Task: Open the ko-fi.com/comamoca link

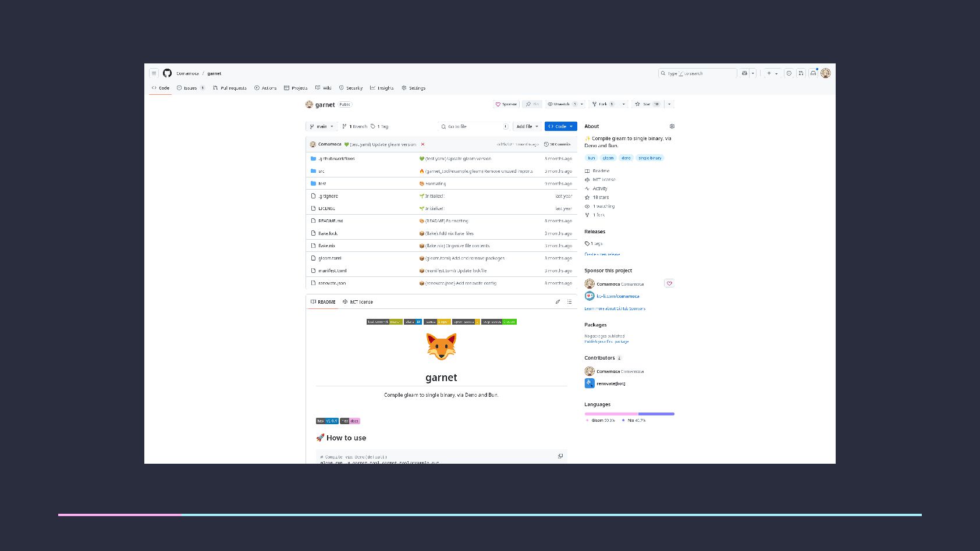Action: (617, 296)
